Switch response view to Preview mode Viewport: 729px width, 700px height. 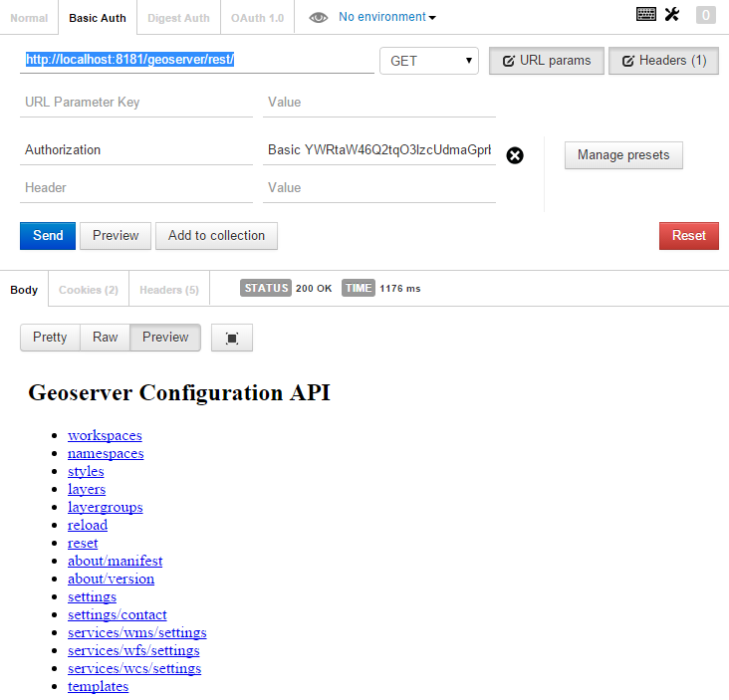pyautogui.click(x=165, y=338)
